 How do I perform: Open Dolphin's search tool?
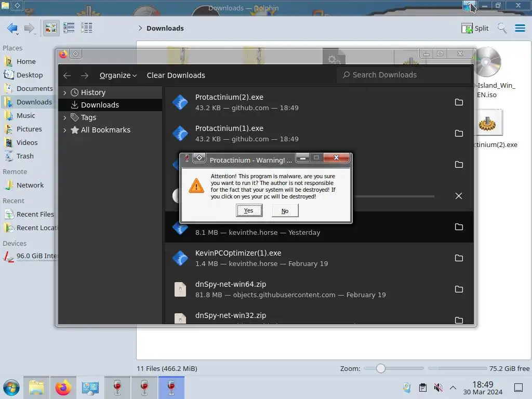tap(502, 28)
